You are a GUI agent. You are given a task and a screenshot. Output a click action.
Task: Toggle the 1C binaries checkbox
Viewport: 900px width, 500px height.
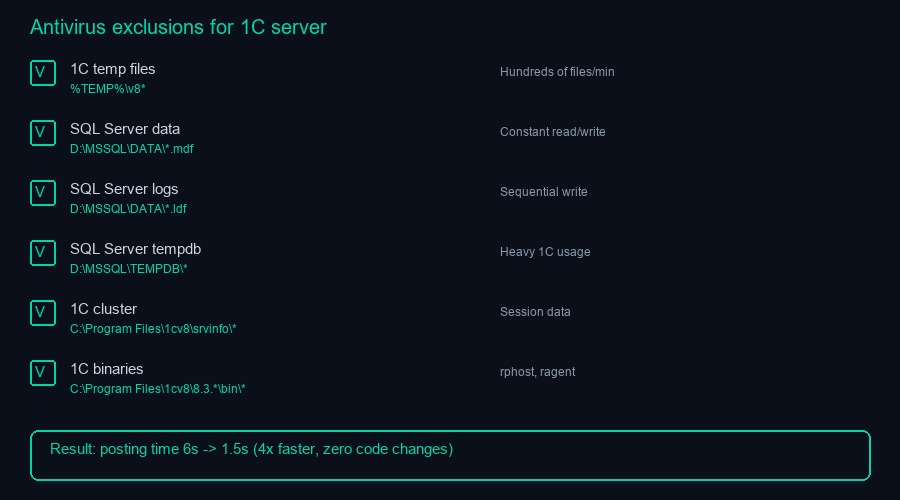pos(42,373)
